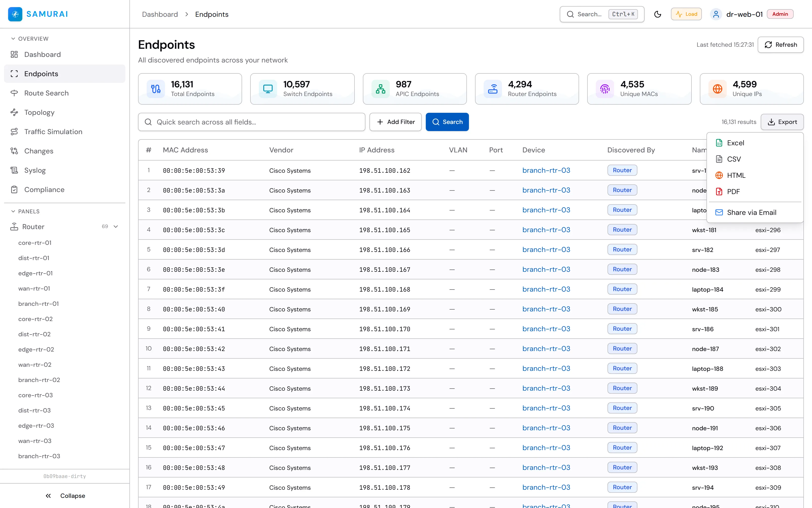Select wan-rtr-03 in Router panel
Viewport: 812px width, 508px height.
[x=35, y=441]
